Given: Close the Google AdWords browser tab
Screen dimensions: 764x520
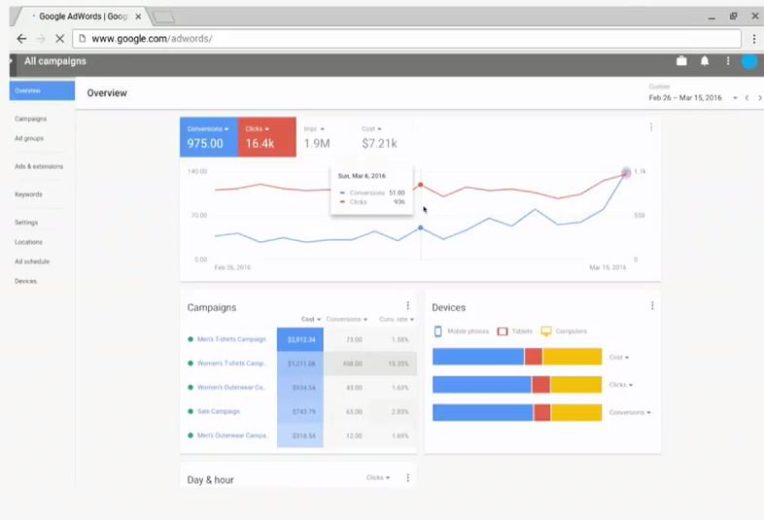Looking at the screenshot, I should [138, 17].
